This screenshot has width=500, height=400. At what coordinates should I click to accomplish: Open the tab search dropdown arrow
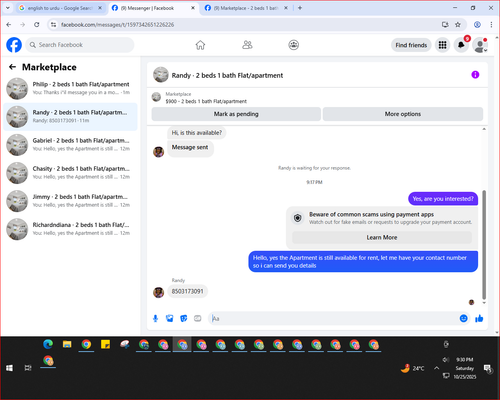(x=8, y=8)
